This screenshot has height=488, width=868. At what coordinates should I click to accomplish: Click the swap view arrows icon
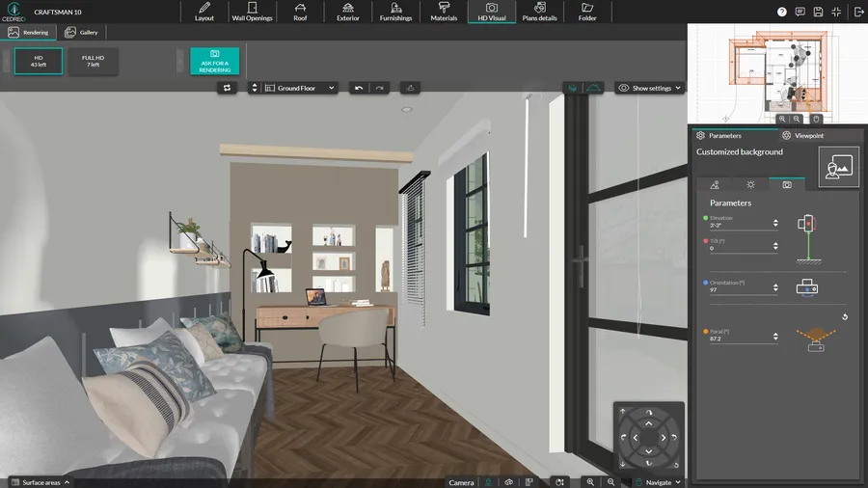pos(227,88)
